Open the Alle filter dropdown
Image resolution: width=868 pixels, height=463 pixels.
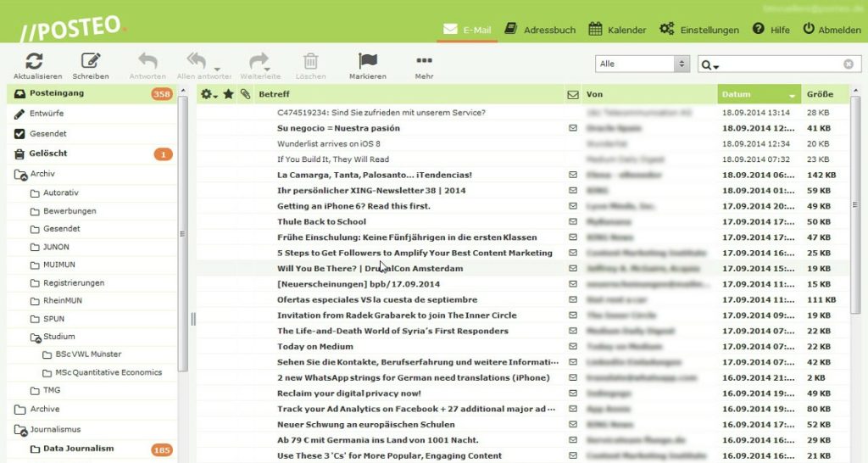click(x=643, y=64)
